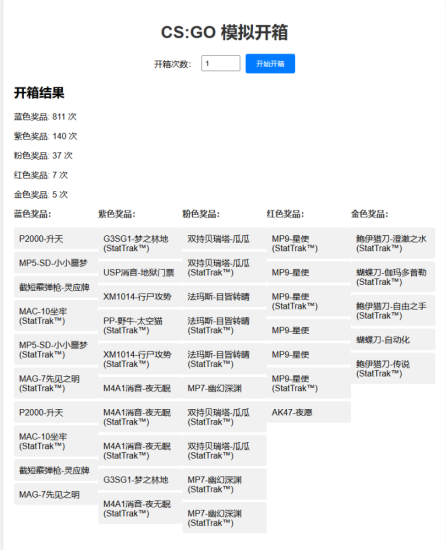Select 法玛斯-目皆转睛 item without StatTrak
Viewport: 446px width, 550px height.
[224, 297]
